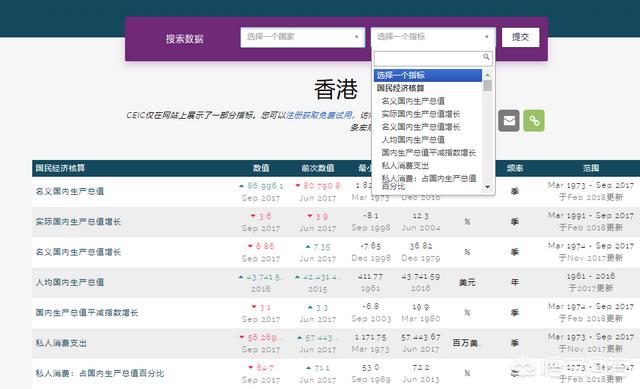640x389 pixels.
Task: Open the 注册获取免费试用 link
Action: pos(319,115)
